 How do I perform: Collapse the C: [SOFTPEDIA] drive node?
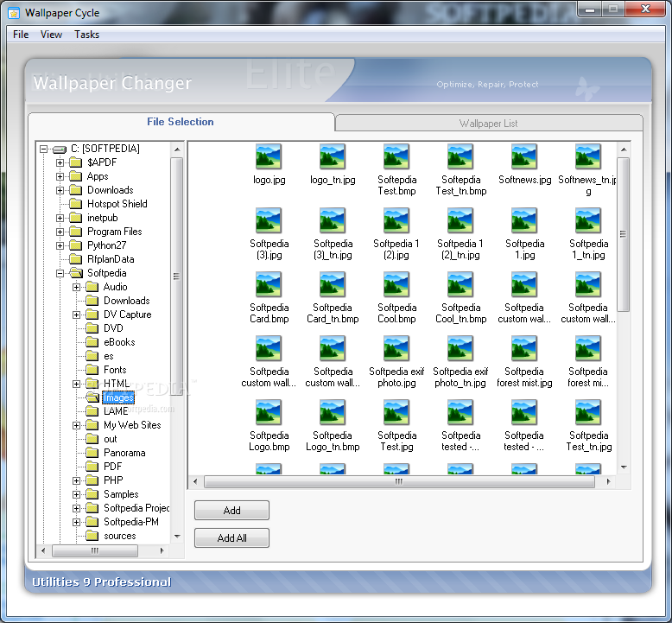pos(43,149)
